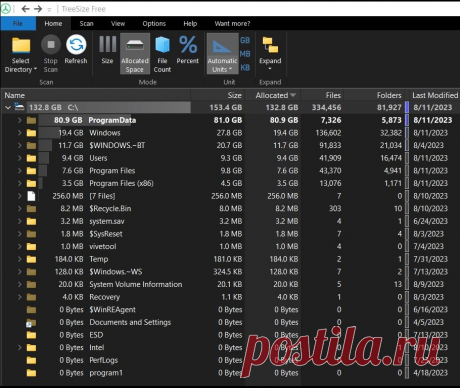Click the PerfLogs folder icon
The height and width of the screenshot is (388, 460).
31,360
